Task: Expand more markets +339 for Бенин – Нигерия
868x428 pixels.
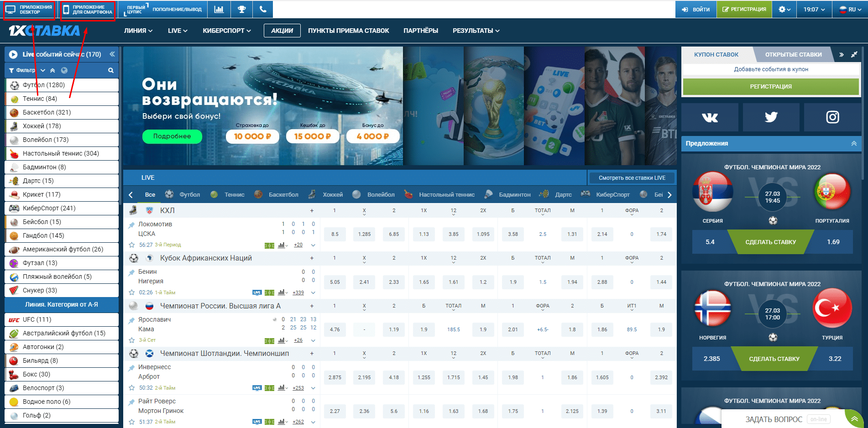Action: click(298, 292)
